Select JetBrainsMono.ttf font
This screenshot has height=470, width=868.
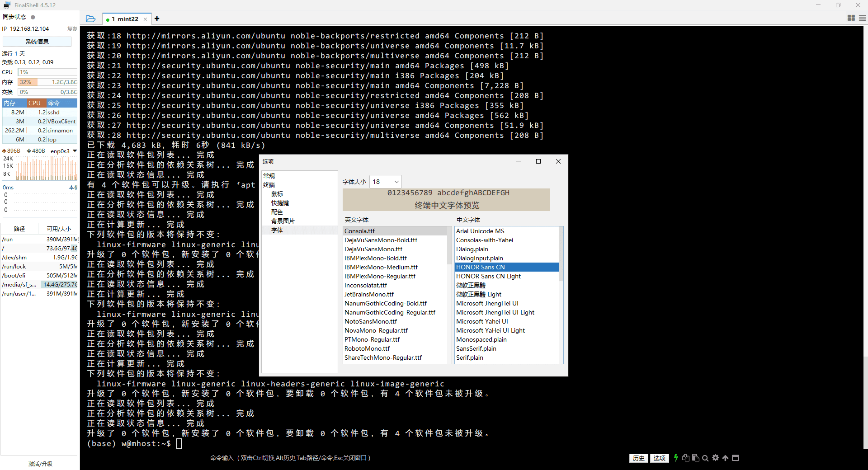pyautogui.click(x=395, y=294)
